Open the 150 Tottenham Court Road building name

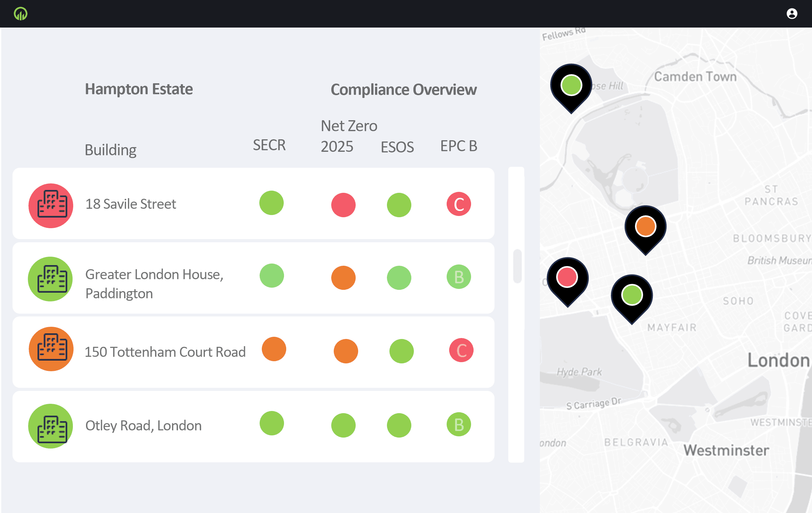point(165,352)
